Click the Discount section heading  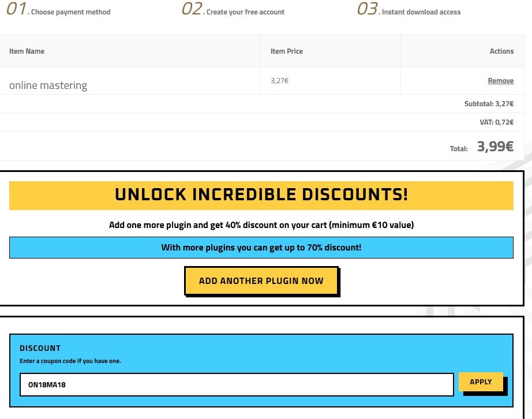pos(40,348)
